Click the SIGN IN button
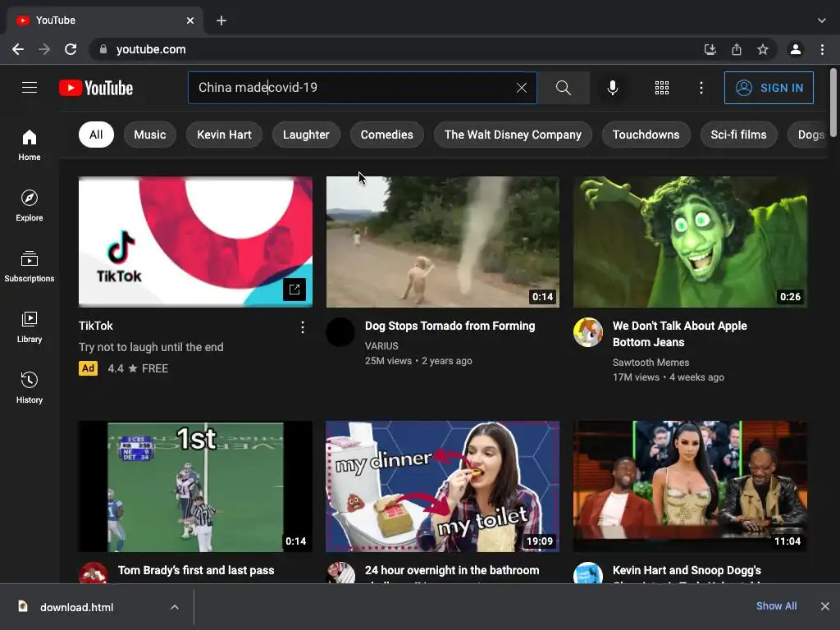The height and width of the screenshot is (630, 840). (769, 87)
